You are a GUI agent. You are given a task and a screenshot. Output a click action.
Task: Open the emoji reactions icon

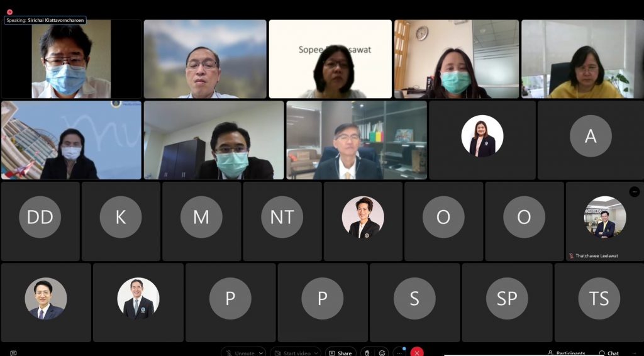(382, 353)
